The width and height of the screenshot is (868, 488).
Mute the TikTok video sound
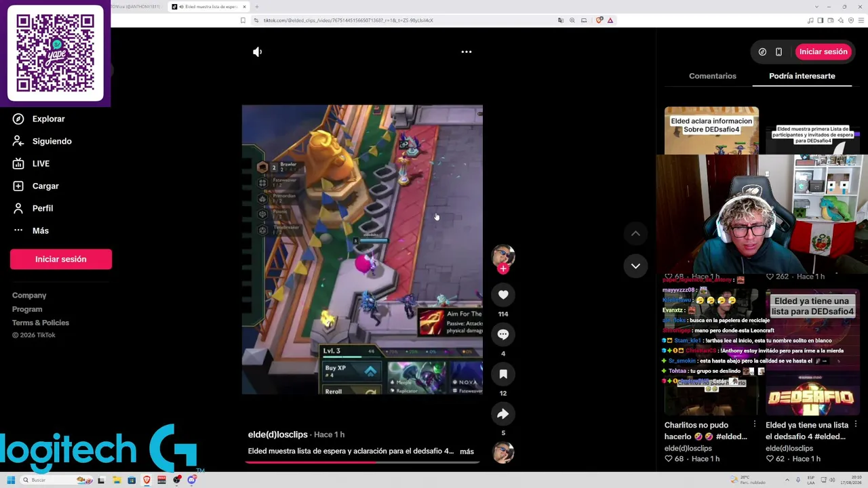point(258,52)
